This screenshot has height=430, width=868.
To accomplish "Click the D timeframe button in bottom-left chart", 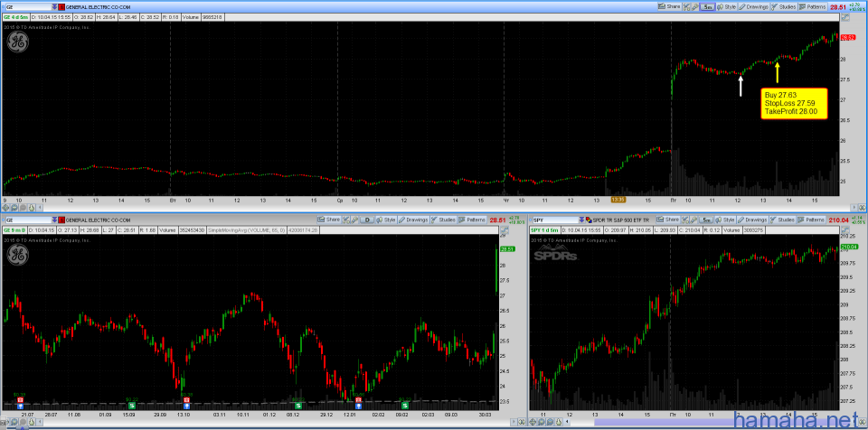I will pos(369,220).
